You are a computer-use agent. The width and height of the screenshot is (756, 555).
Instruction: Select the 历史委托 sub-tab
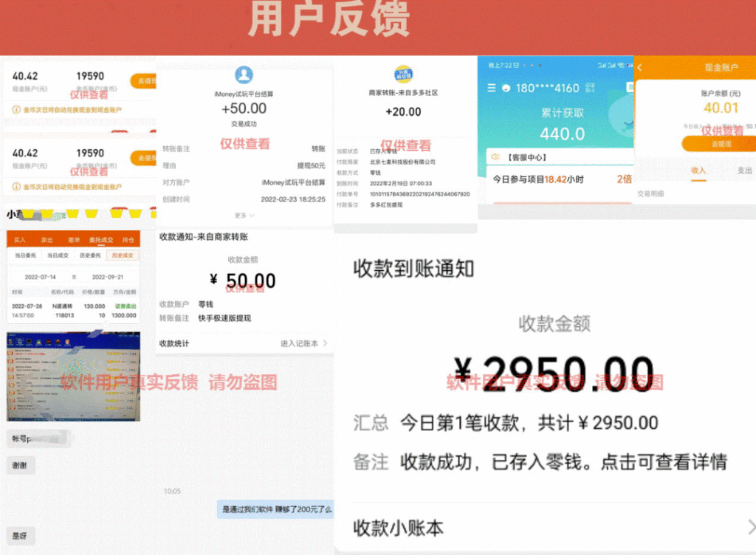point(90,255)
